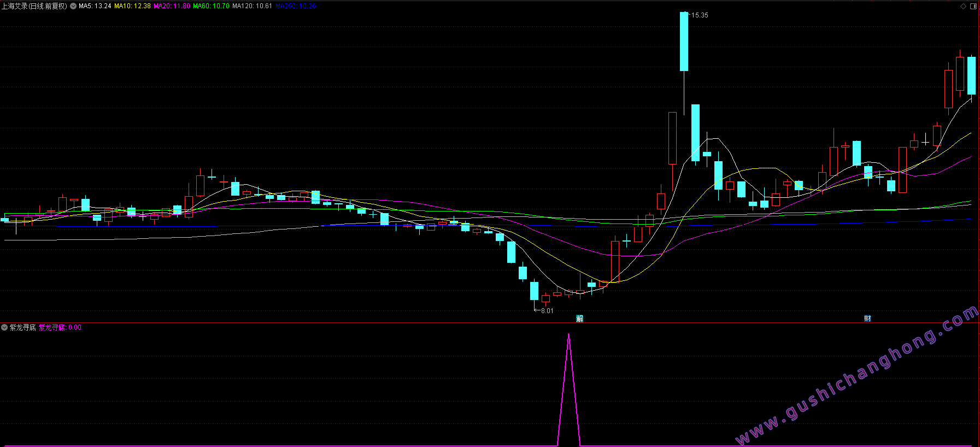Click the tallest cyan candlestick near 15.35
This screenshot has width=980, height=447.
(x=684, y=42)
